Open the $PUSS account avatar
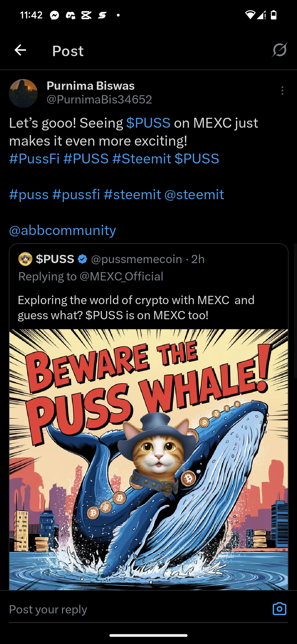Image resolution: width=297 pixels, height=644 pixels. tap(25, 259)
